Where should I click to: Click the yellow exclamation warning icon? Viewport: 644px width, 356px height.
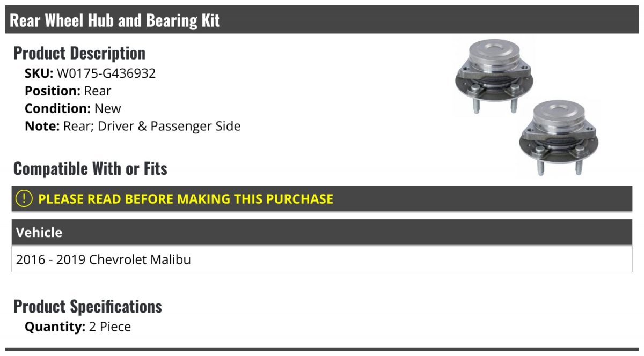pos(24,199)
